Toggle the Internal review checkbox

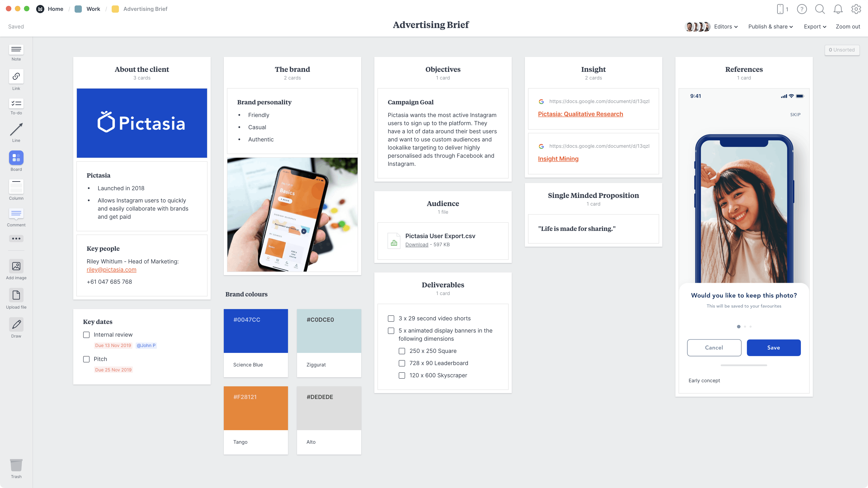click(86, 335)
